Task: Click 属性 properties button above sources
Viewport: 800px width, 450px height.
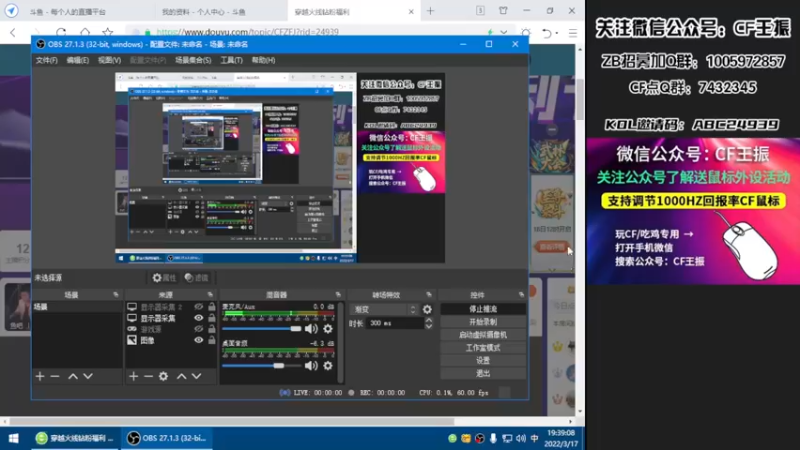Action: point(164,278)
